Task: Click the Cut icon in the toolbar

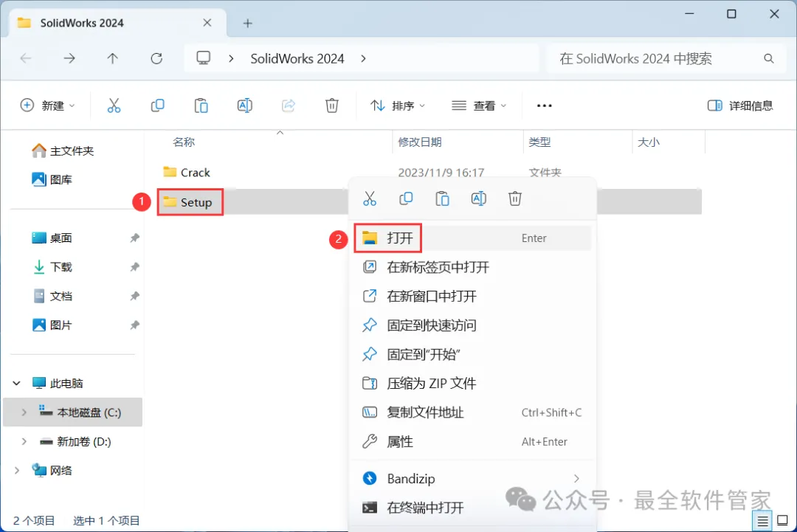Action: point(114,106)
